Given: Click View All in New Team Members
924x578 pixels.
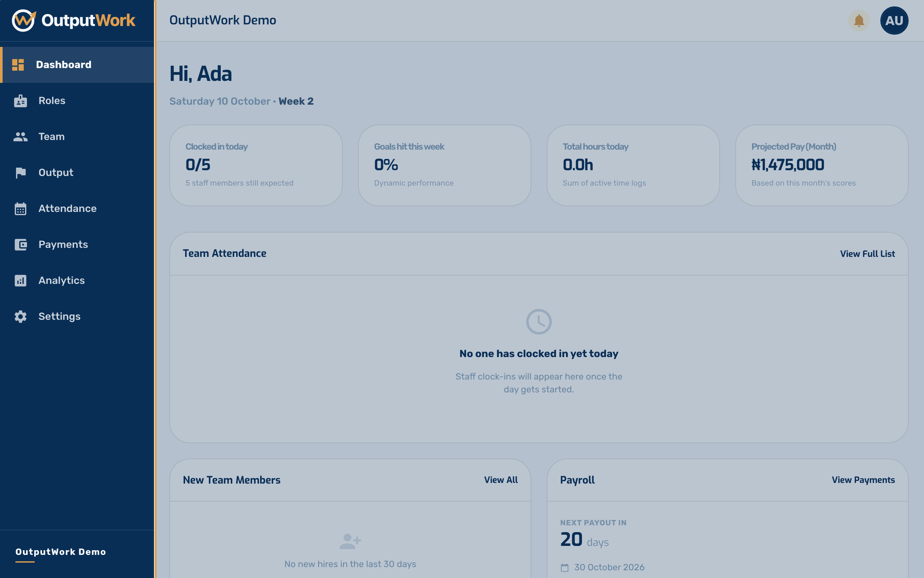Looking at the screenshot, I should point(501,480).
